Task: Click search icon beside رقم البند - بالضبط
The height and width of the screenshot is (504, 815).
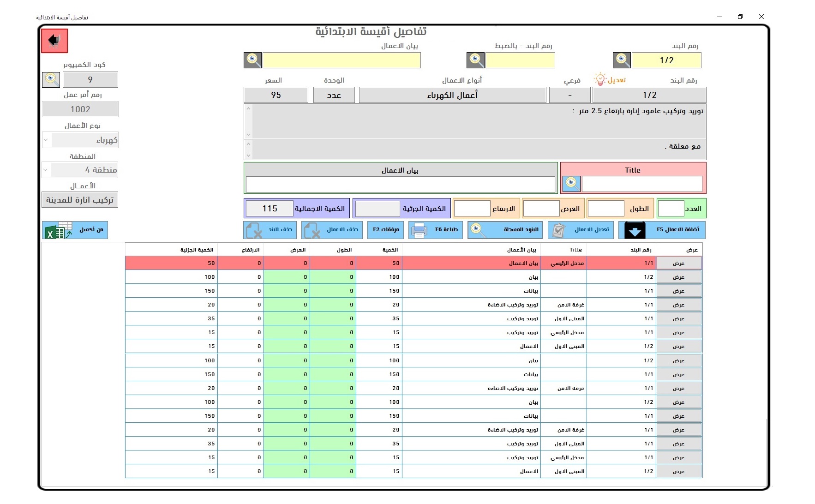Action: click(x=475, y=60)
